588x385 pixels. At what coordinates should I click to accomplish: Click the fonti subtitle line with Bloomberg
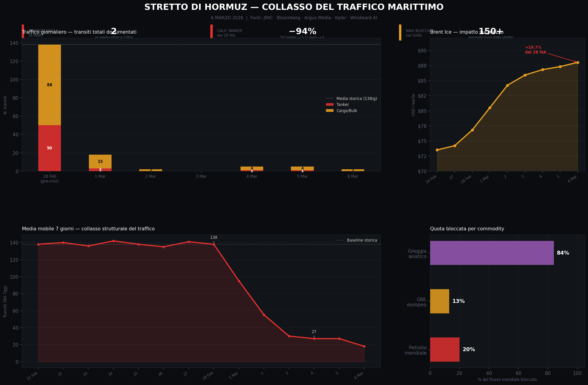point(294,18)
